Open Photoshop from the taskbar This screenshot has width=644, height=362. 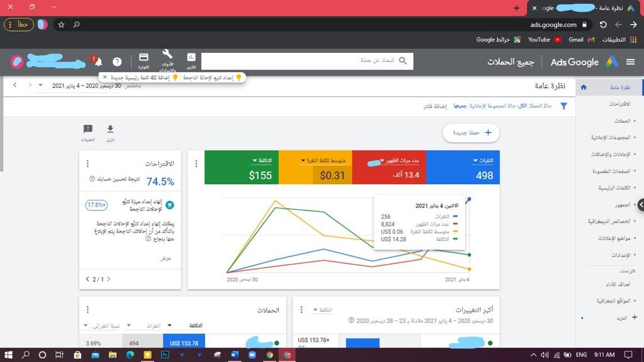165,354
